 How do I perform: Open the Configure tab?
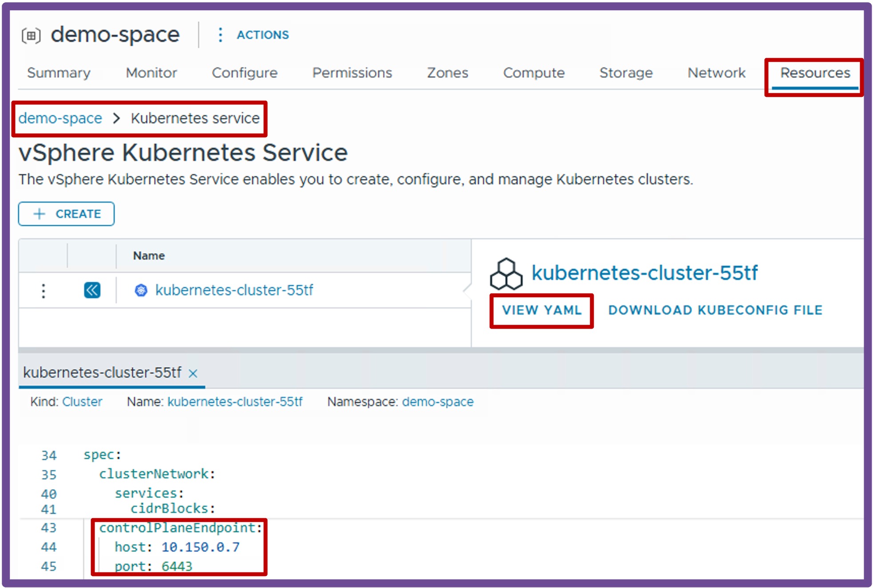[x=245, y=73]
